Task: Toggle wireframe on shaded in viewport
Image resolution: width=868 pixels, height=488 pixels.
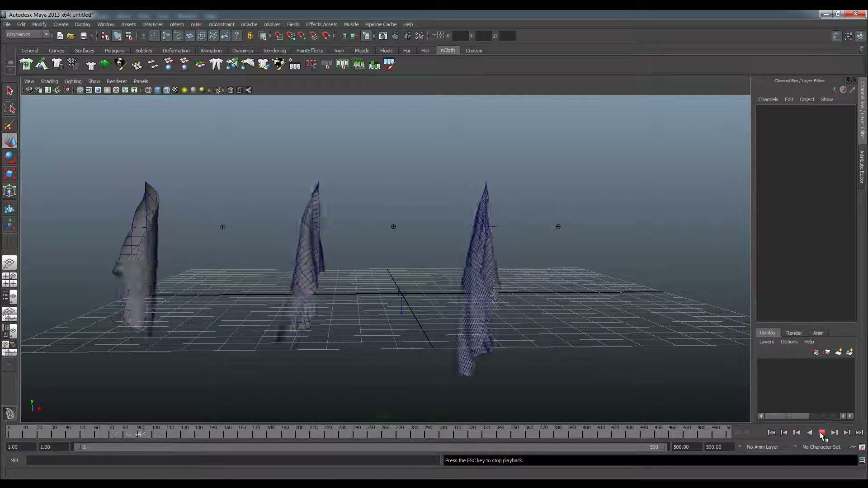Action: (166, 90)
